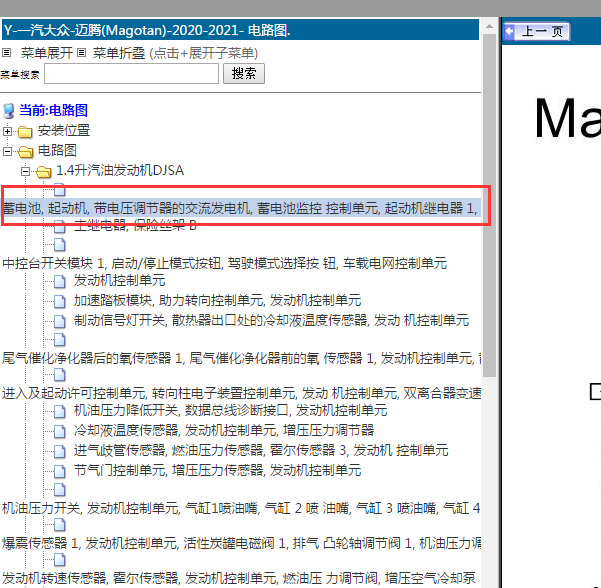
Task: Click document icon of 机油压力降低开关 entry
Action: click(59, 412)
